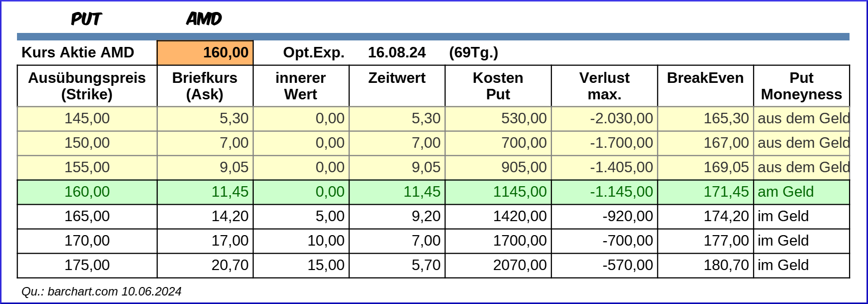Click the orange AMD stock price cell 160,00

[205, 53]
